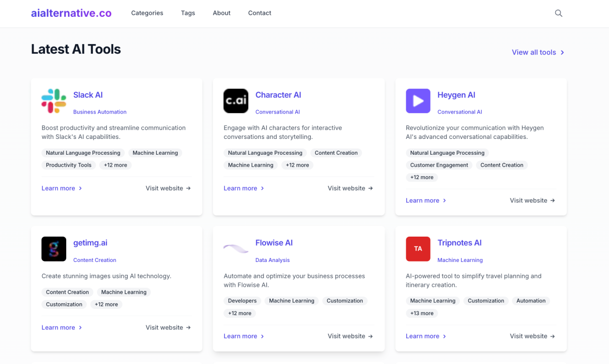The height and width of the screenshot is (364, 609).
Task: Click the Flowise AI wave logo
Action: (236, 249)
